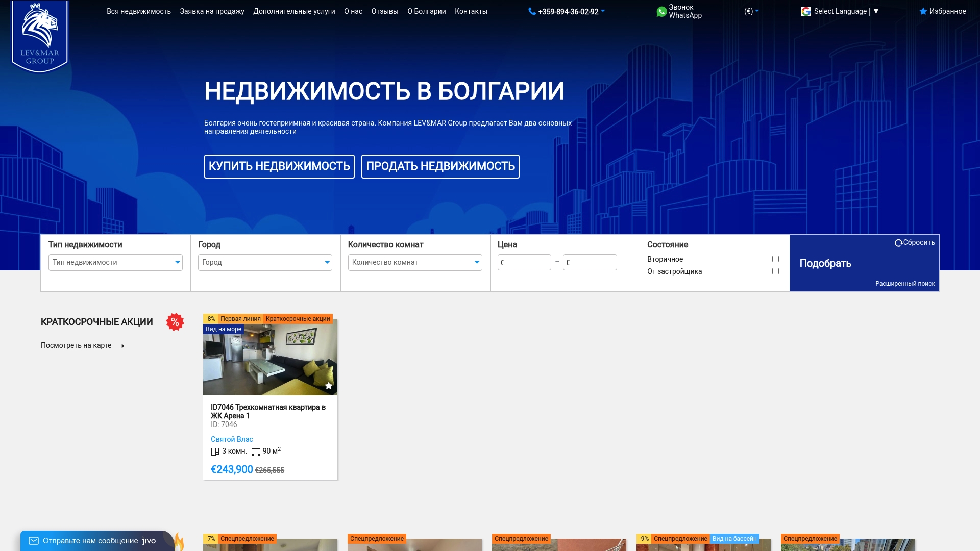Viewport: 980px width, 551px height.
Task: Select the Контакты menu item
Action: 471,11
